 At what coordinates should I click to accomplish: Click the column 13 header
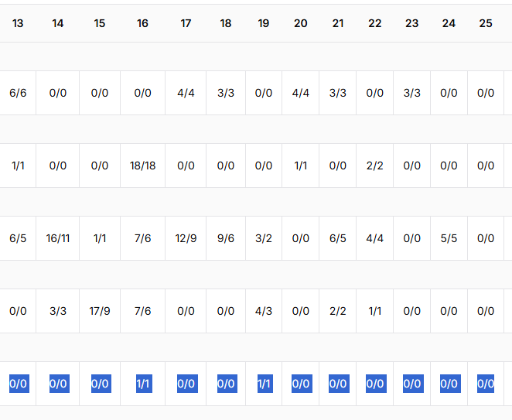point(18,24)
